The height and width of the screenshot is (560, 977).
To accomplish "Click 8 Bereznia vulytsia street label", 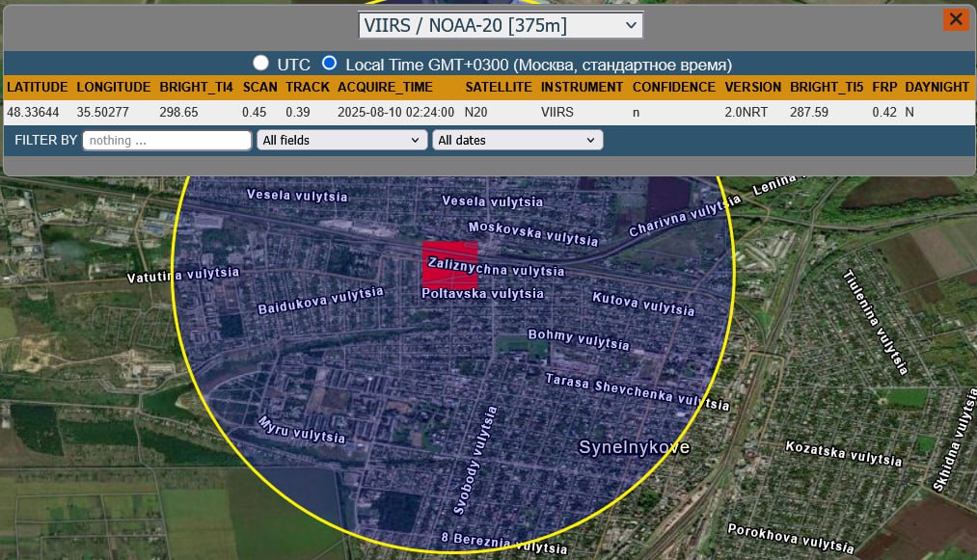I will (504, 544).
